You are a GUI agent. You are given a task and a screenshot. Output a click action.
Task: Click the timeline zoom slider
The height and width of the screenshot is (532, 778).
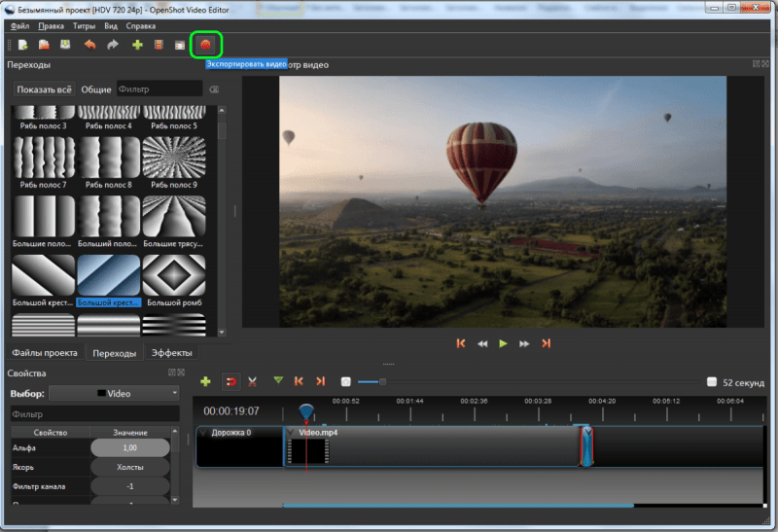381,382
